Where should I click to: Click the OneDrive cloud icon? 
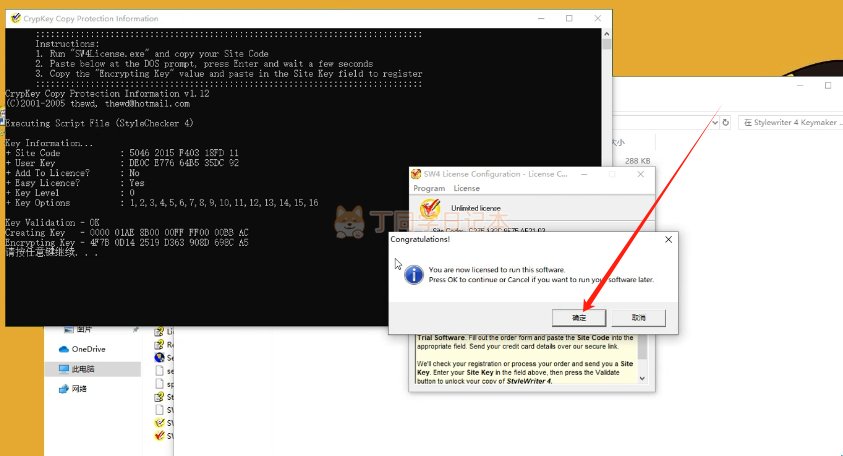[x=63, y=349]
